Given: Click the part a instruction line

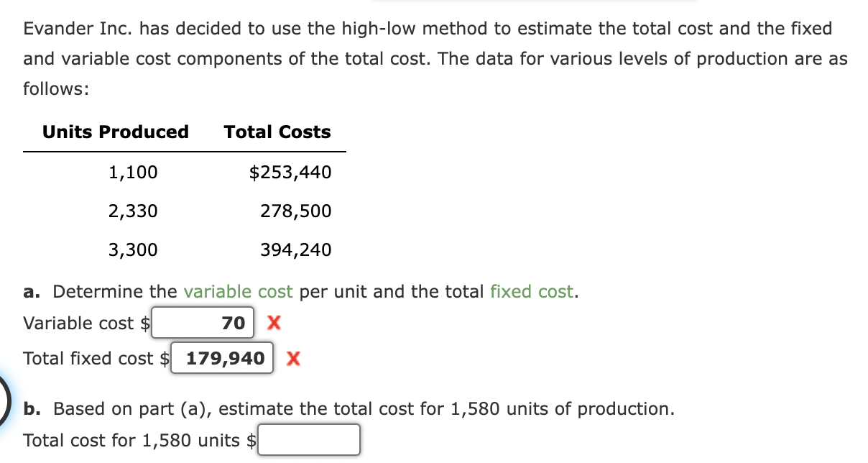Looking at the screenshot, I should (302, 291).
